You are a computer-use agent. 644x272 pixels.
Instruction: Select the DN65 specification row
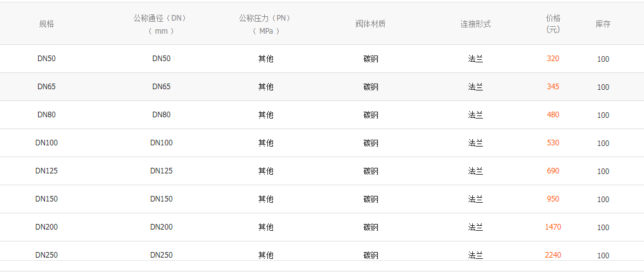(x=46, y=87)
